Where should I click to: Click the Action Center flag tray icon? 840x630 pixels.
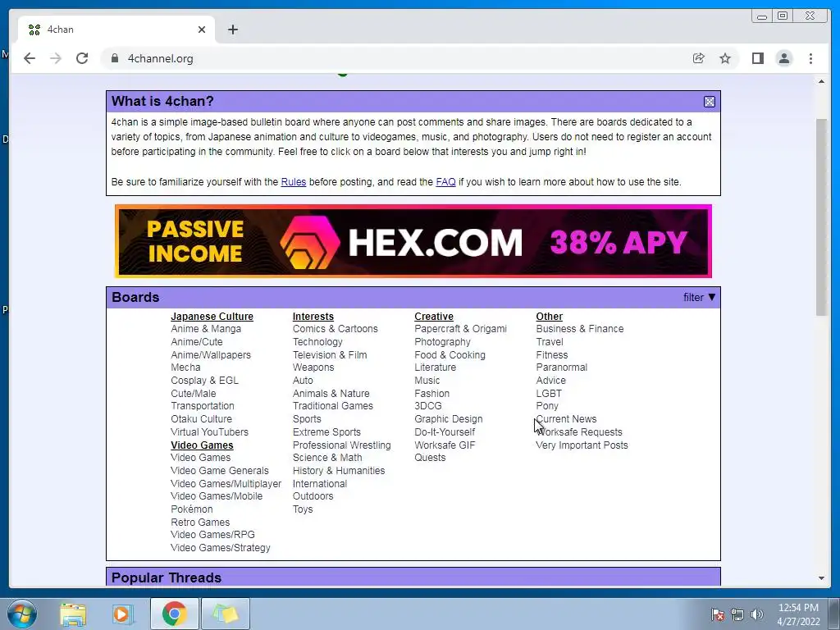click(x=718, y=614)
